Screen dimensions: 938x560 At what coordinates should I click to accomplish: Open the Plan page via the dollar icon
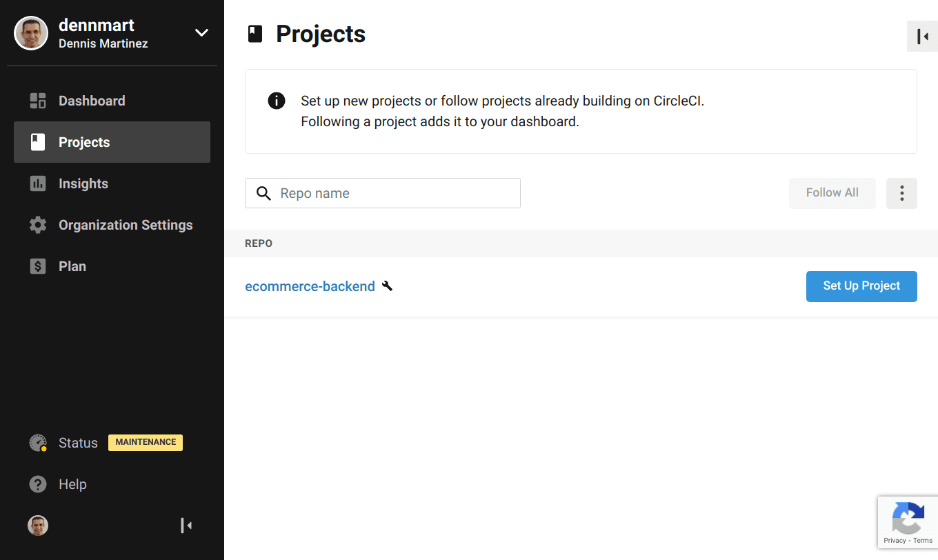(37, 266)
